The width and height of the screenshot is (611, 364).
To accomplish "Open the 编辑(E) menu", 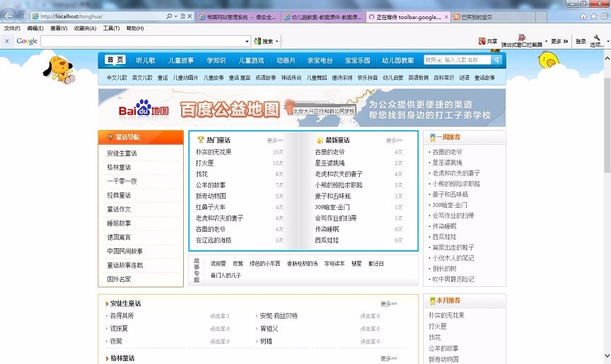I will coord(35,28).
